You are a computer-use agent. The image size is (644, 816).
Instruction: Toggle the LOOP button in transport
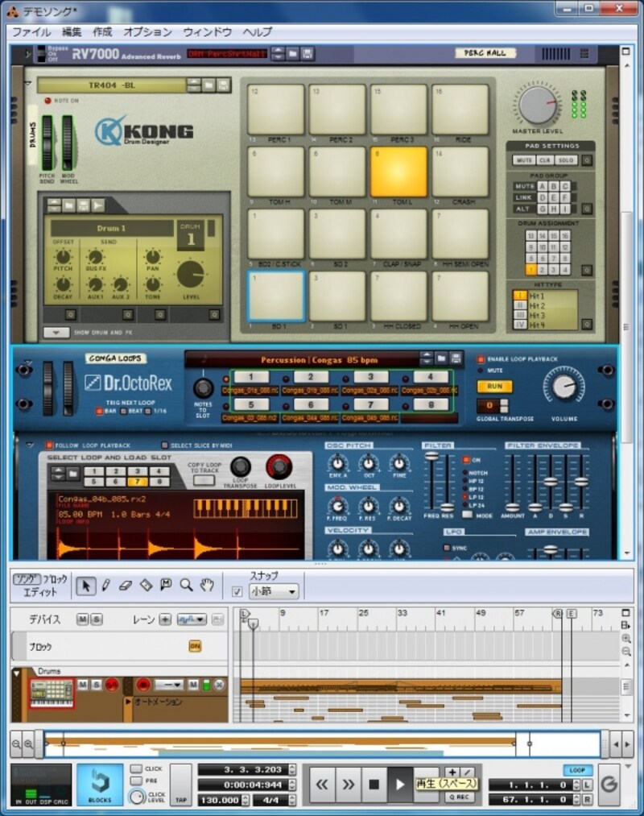(576, 771)
